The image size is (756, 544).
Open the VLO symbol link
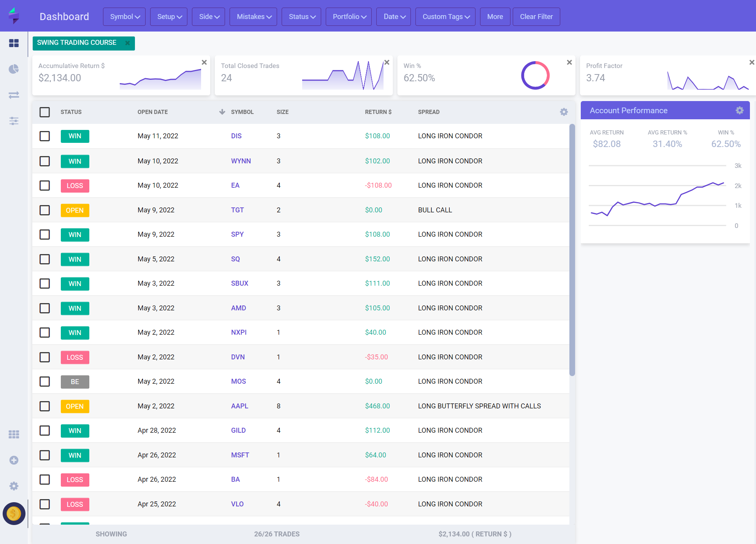click(x=238, y=504)
